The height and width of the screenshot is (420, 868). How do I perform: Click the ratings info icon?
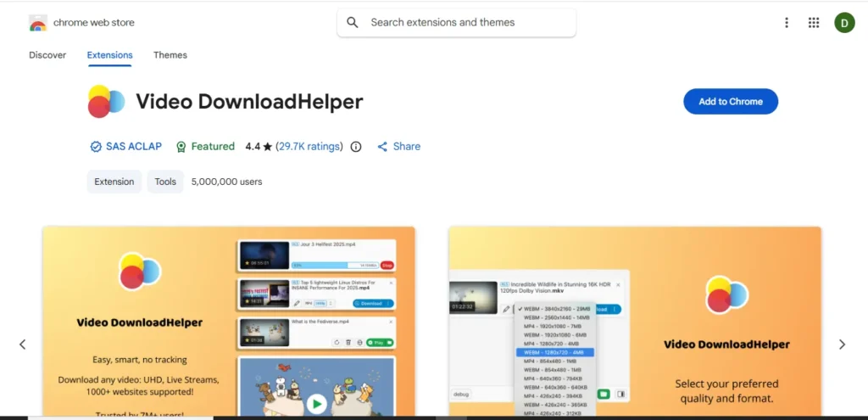[x=357, y=147]
